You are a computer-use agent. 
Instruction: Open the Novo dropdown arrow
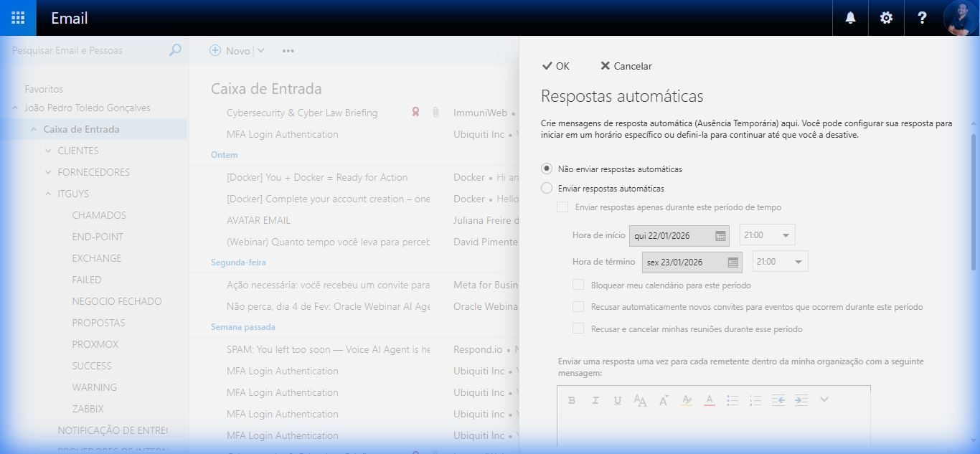pos(260,50)
